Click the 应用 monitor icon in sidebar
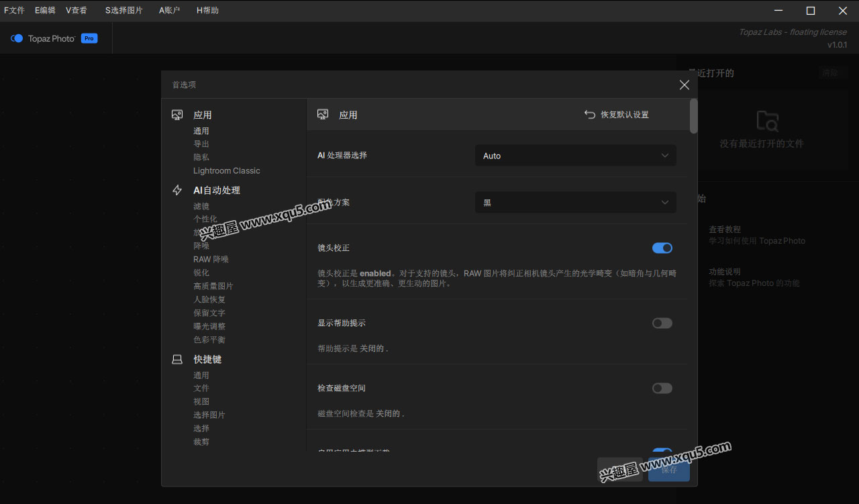 [x=177, y=115]
